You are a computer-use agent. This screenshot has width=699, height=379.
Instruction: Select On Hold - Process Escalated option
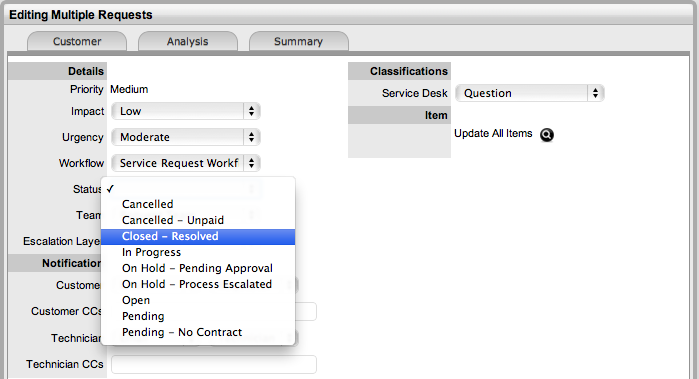(x=198, y=284)
